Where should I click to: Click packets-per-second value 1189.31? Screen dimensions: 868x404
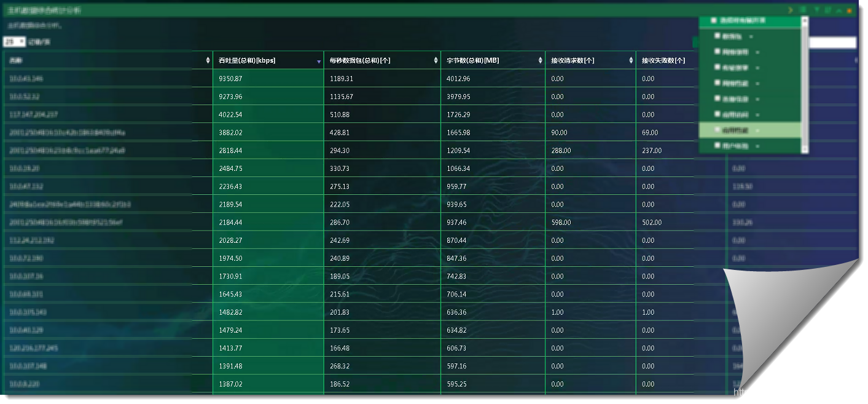342,79
